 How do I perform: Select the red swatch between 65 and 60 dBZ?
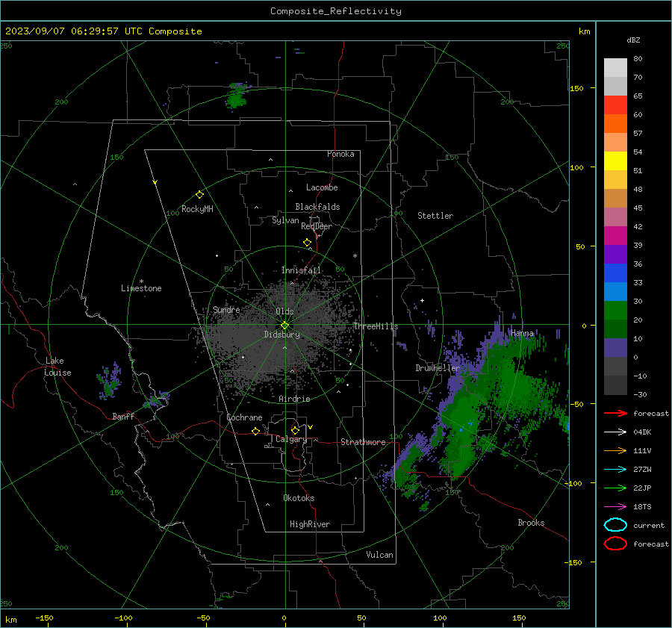(x=615, y=105)
